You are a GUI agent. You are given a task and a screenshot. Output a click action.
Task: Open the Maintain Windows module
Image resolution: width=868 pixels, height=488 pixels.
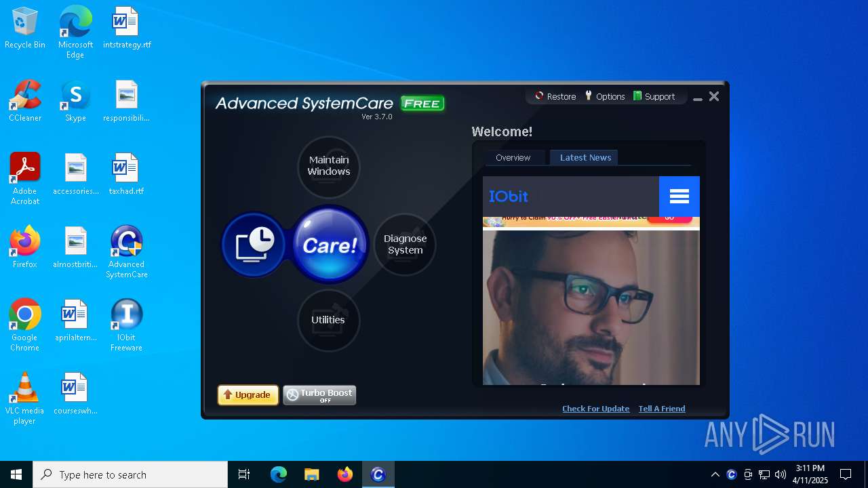coord(328,166)
